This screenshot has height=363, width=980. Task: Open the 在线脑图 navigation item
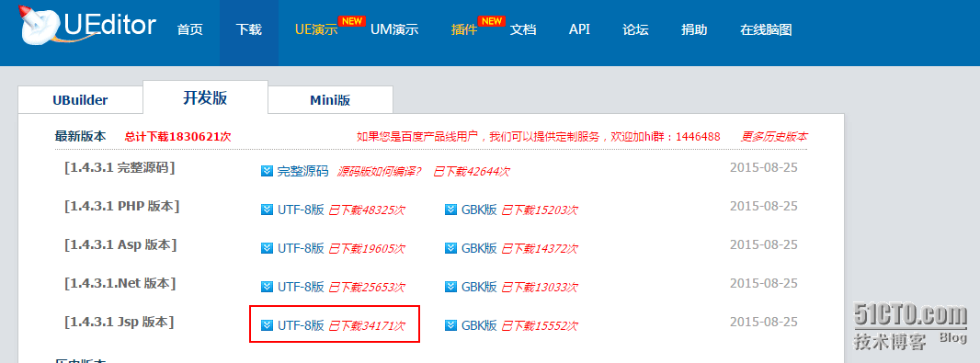tap(766, 30)
